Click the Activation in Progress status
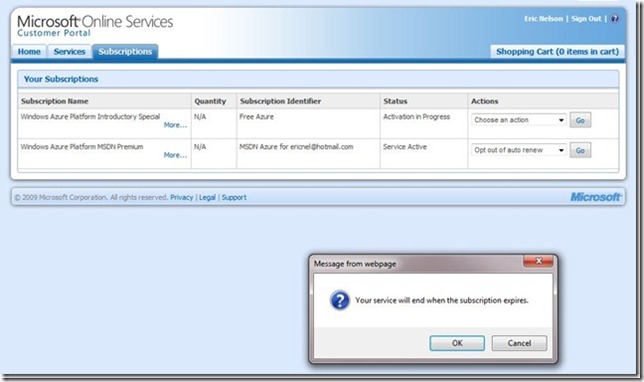644x382 pixels. 416,117
